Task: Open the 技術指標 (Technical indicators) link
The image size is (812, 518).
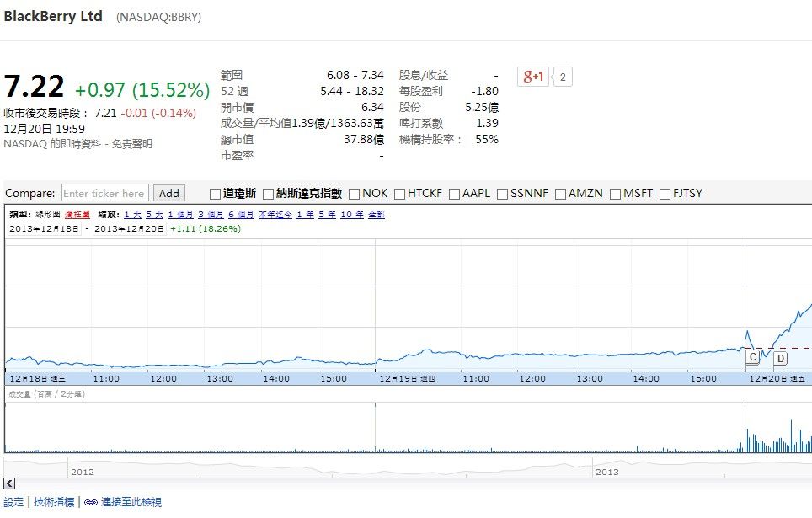Action: [x=54, y=502]
